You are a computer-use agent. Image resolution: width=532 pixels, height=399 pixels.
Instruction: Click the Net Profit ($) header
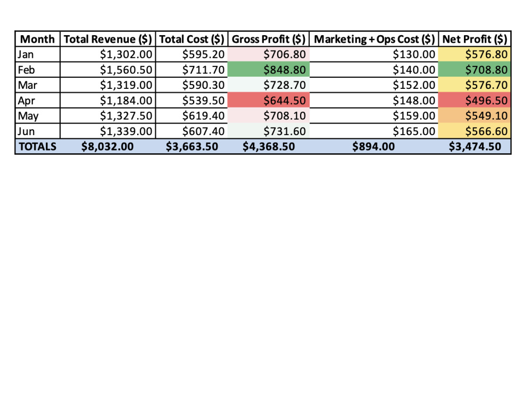[475, 39]
